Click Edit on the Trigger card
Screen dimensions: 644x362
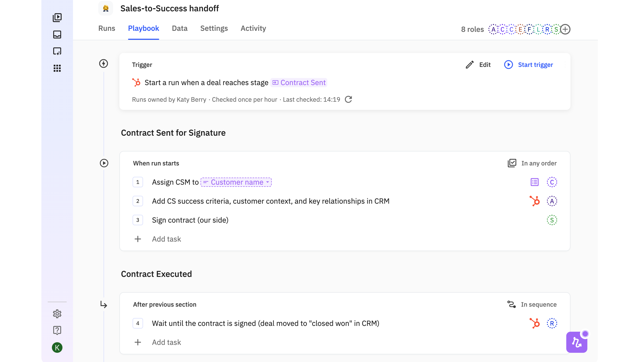[478, 65]
